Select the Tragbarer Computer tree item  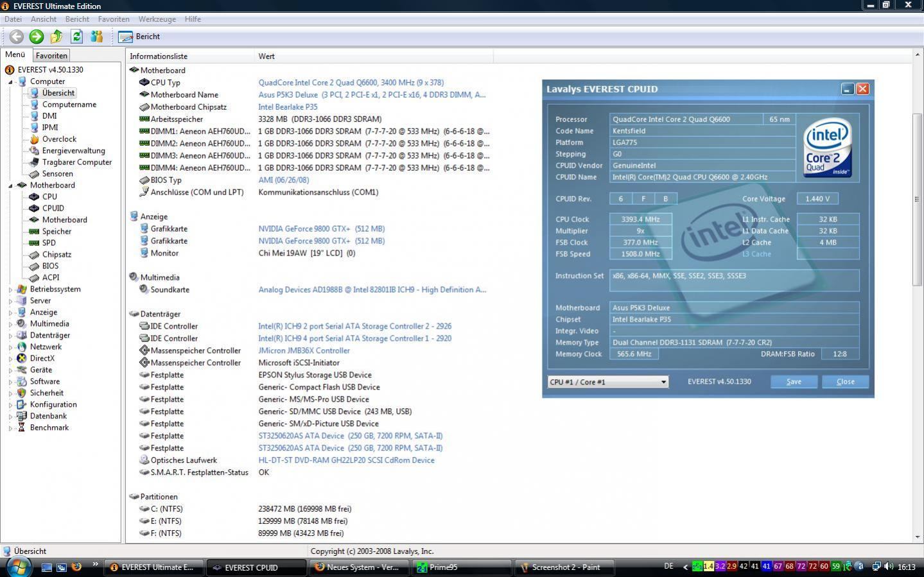coord(77,162)
